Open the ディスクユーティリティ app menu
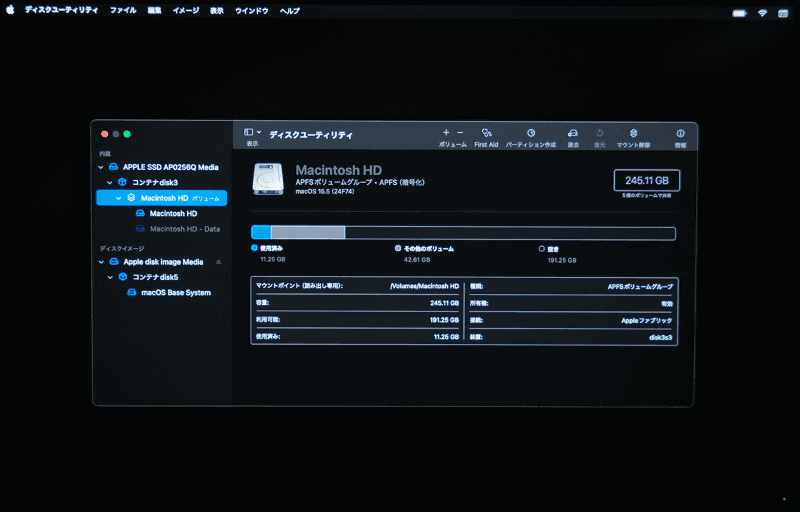 62,10
